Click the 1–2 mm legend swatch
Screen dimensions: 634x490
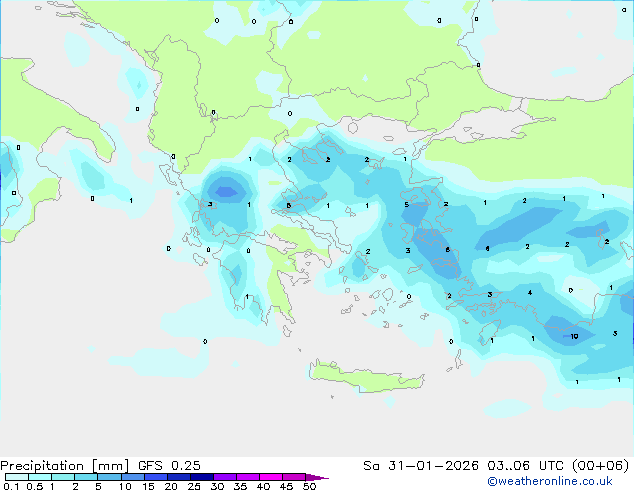[63, 477]
